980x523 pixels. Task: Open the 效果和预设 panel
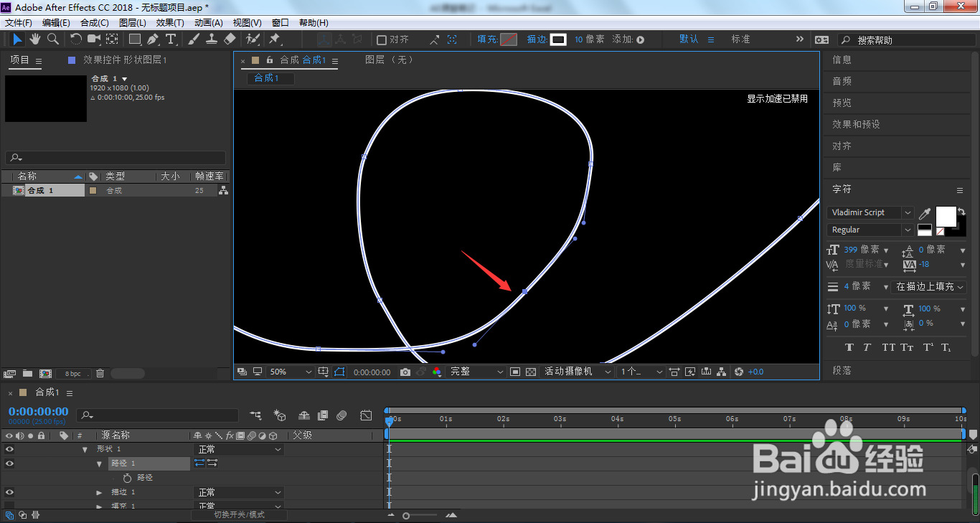(856, 124)
